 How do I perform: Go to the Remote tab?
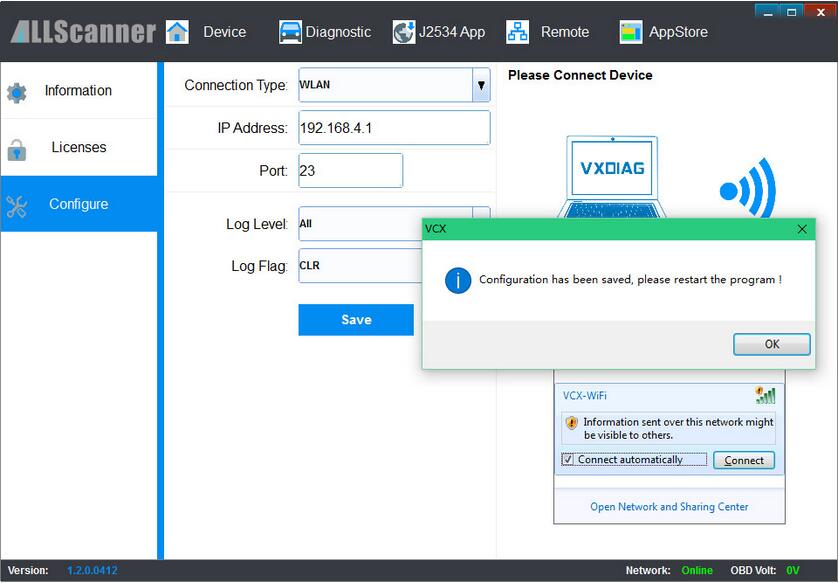[x=547, y=32]
